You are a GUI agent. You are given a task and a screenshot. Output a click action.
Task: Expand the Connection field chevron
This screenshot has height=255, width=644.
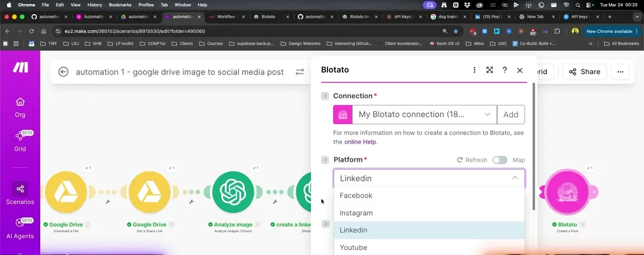click(325, 96)
